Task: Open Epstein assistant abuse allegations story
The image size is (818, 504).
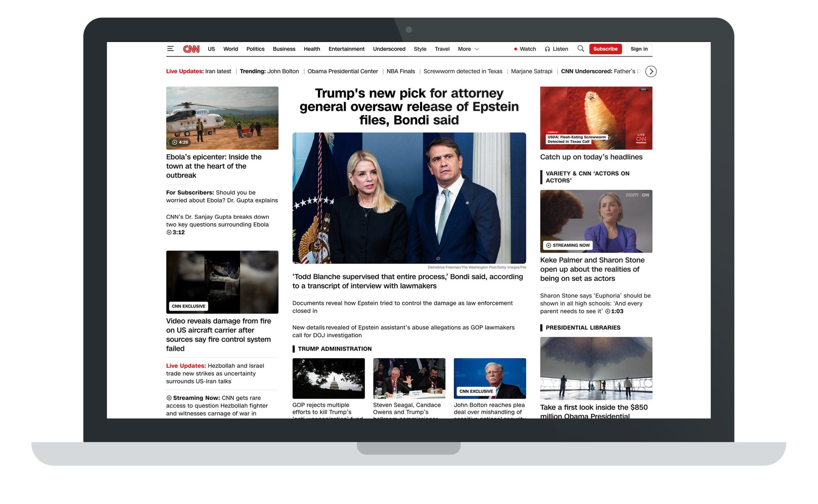Action: tap(404, 331)
